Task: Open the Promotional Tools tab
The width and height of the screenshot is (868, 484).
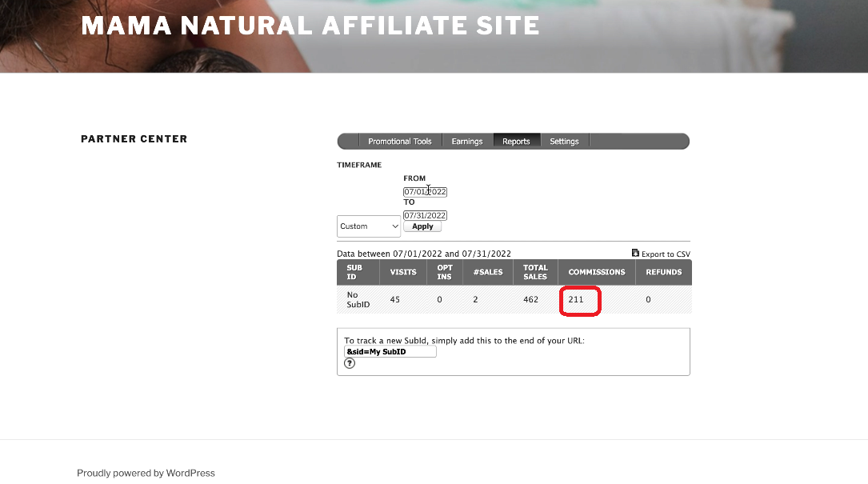Action: coord(400,142)
